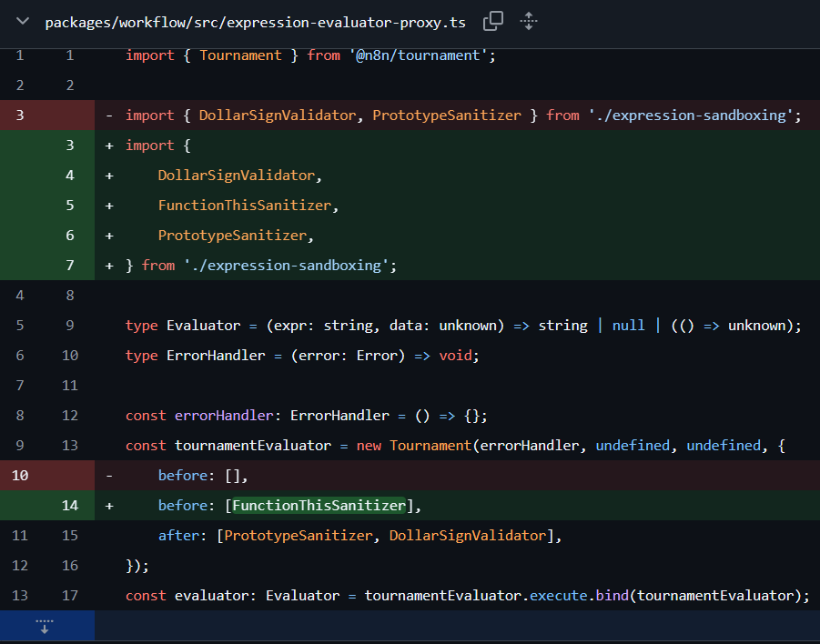Screen dimensions: 820x644
Task: Select removed line number 10
Action: (21, 476)
